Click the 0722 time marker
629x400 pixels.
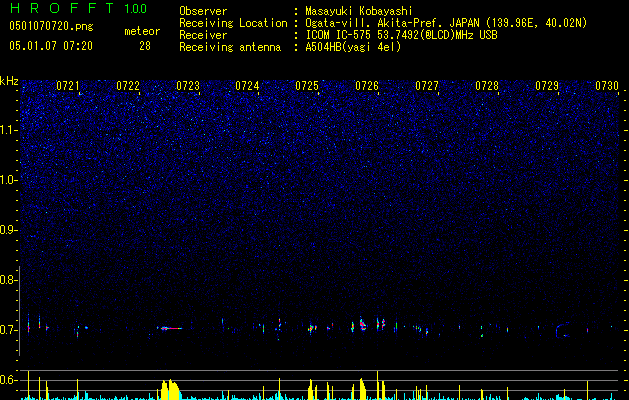point(128,85)
